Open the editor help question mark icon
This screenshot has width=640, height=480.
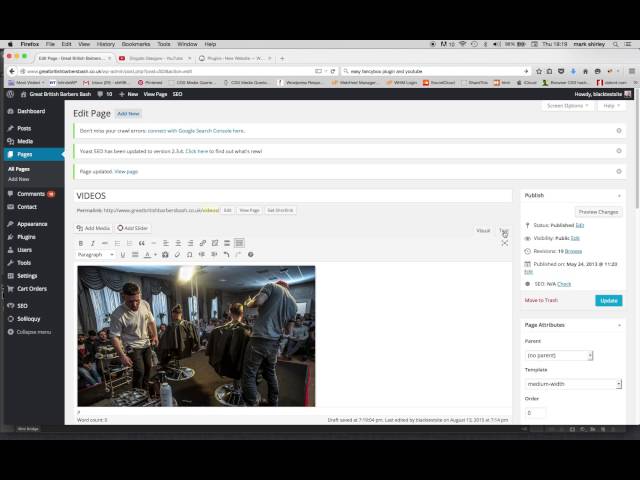point(250,254)
